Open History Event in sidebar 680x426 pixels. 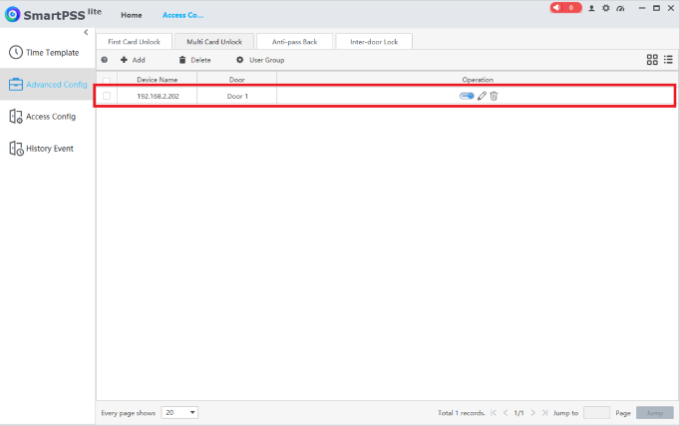coord(48,148)
